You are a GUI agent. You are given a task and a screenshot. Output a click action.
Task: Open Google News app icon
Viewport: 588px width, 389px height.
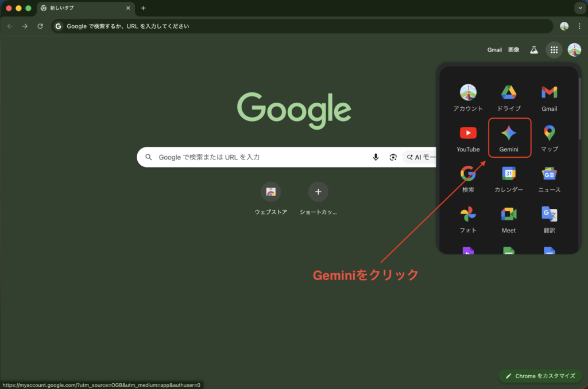coord(549,178)
